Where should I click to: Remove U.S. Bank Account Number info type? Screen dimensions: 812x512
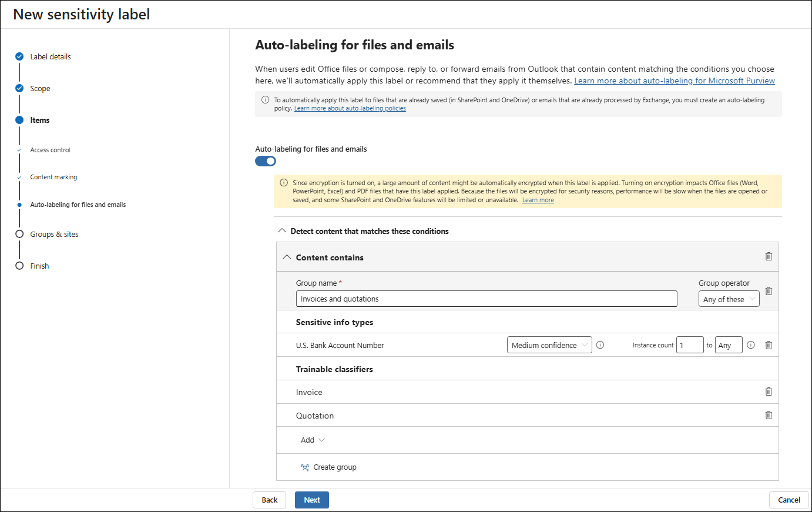click(x=769, y=345)
